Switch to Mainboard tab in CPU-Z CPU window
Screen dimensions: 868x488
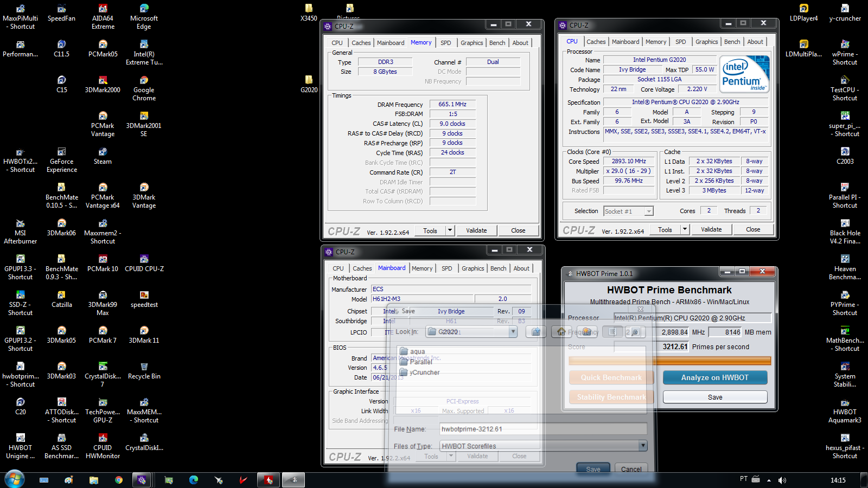pyautogui.click(x=626, y=42)
